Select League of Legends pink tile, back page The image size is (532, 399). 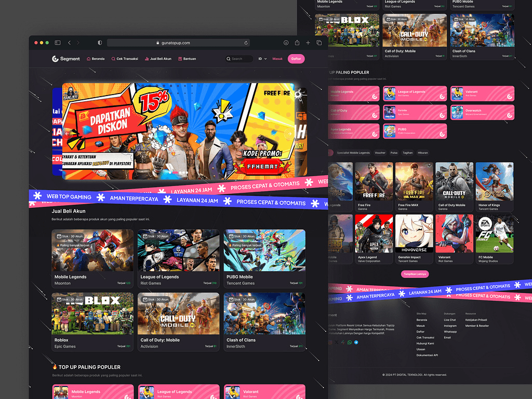click(x=415, y=94)
